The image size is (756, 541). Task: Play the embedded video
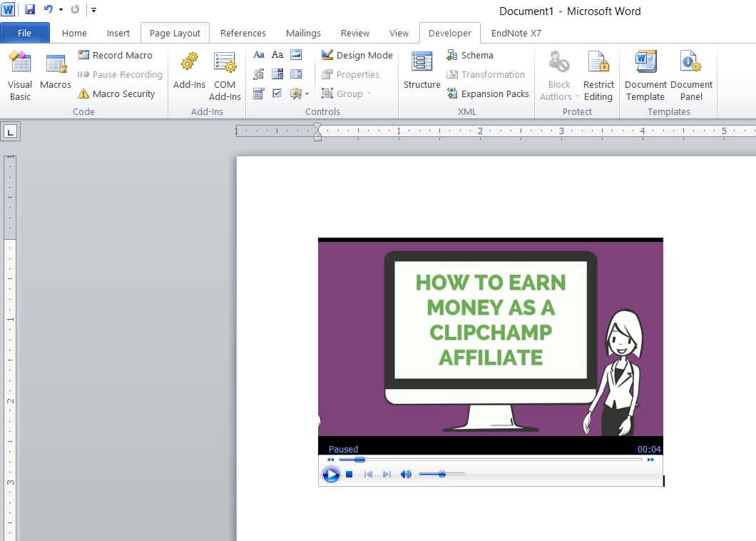(x=331, y=475)
